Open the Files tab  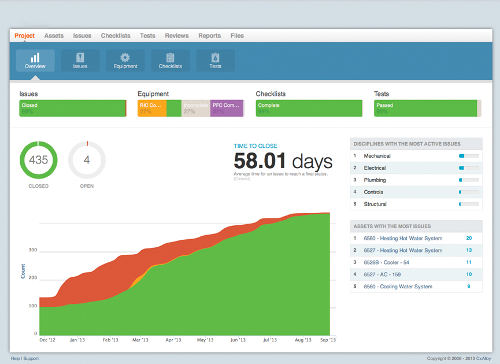[237, 36]
